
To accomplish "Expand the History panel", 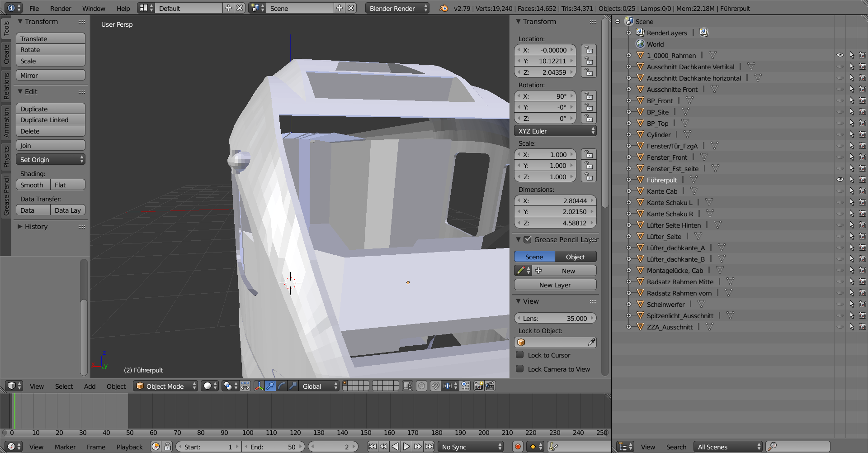I will [36, 227].
